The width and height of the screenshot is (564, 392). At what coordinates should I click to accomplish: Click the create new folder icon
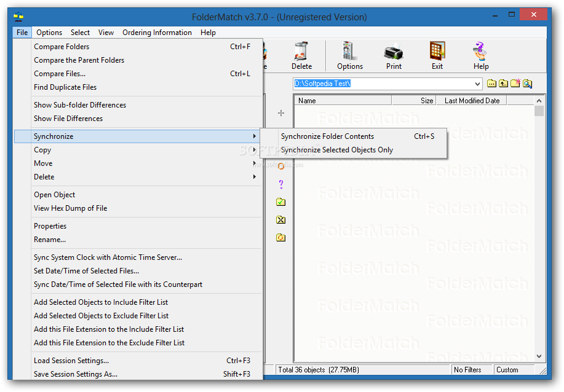point(515,84)
